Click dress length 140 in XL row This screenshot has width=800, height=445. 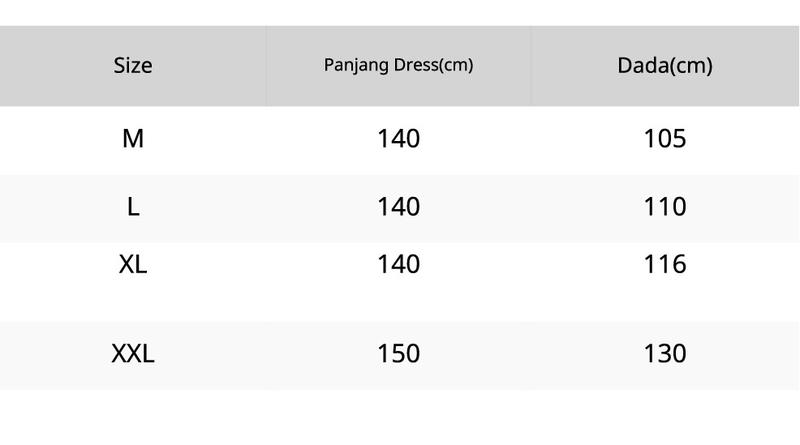pos(398,264)
